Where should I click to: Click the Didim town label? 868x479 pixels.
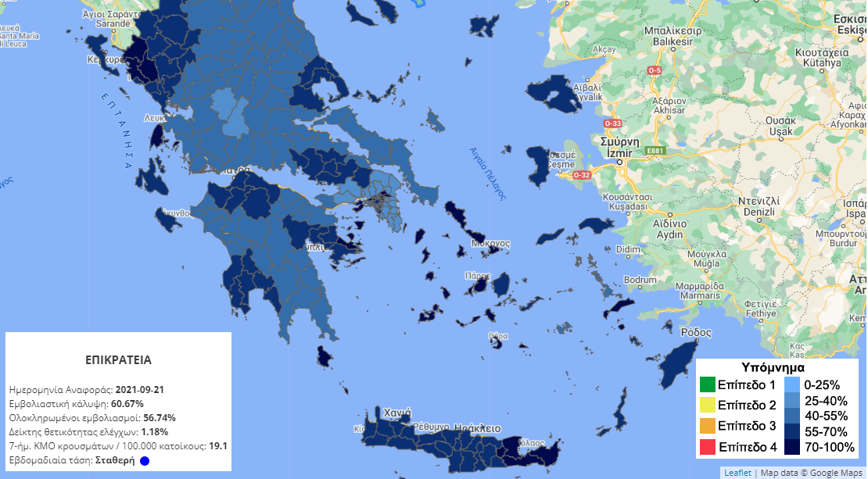[628, 249]
